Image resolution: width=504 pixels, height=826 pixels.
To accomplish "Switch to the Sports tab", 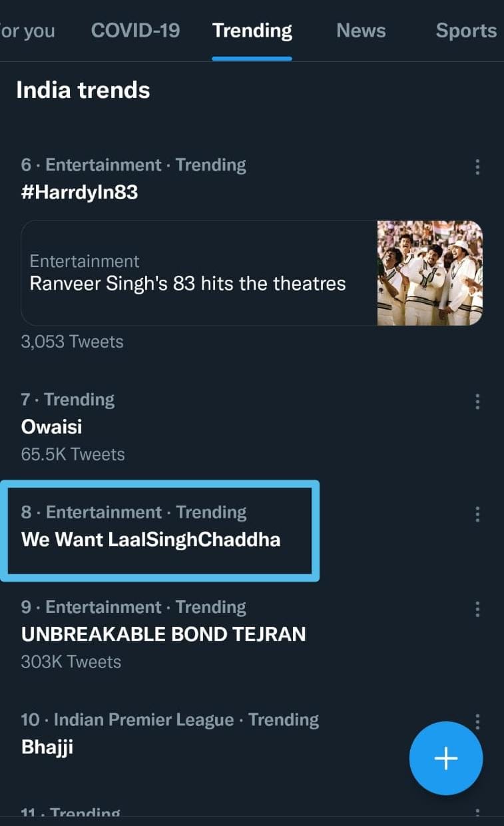I will pyautogui.click(x=466, y=31).
